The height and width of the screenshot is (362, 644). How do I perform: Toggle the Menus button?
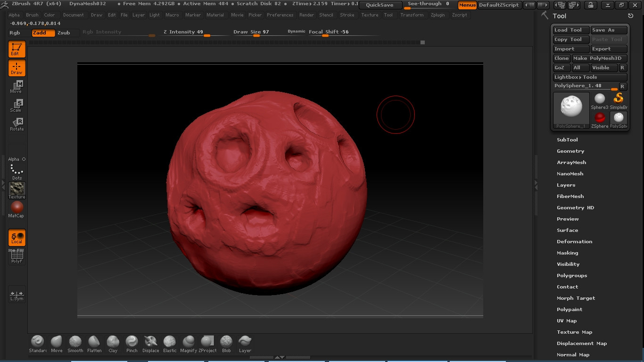tap(467, 5)
